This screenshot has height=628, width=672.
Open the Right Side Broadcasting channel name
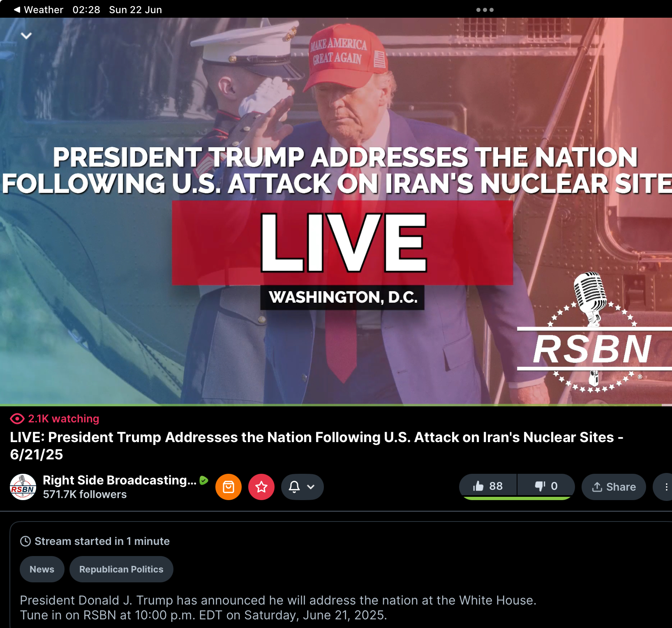click(x=120, y=480)
